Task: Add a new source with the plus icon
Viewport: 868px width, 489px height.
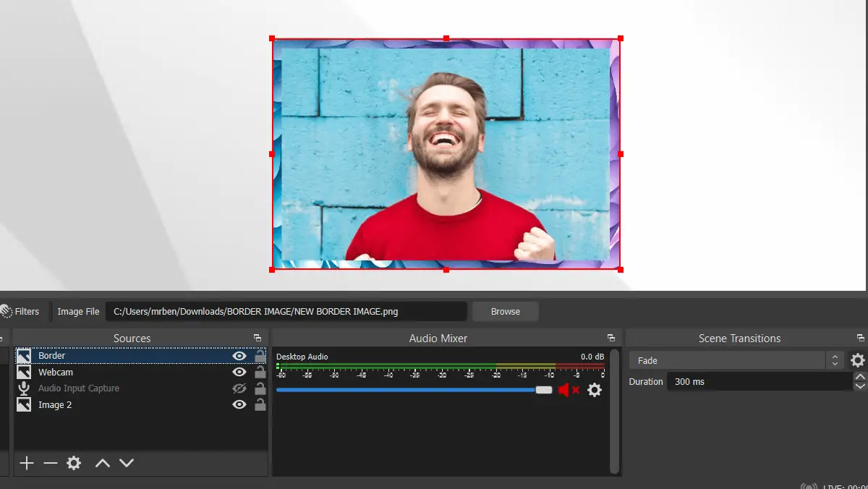Action: (x=26, y=463)
